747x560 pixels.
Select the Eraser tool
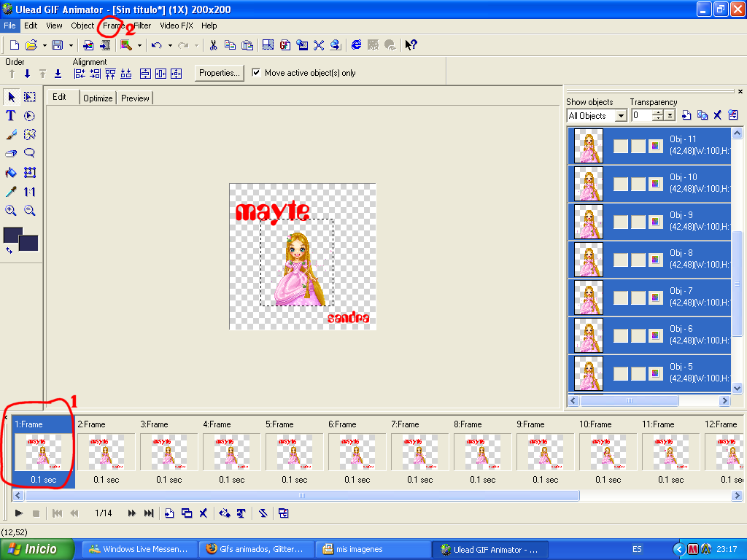click(x=11, y=153)
